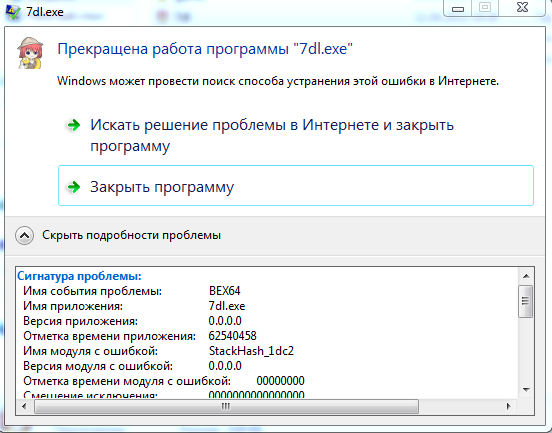
Task: Click the StackHash_1dc2 module name
Action: click(251, 351)
